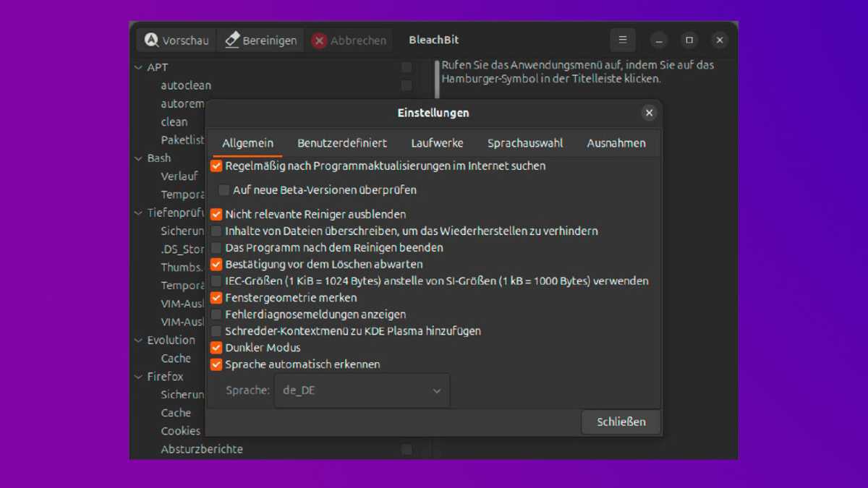Switch to the Ausnahmen tab
Image resolution: width=868 pixels, height=488 pixels.
click(x=616, y=143)
